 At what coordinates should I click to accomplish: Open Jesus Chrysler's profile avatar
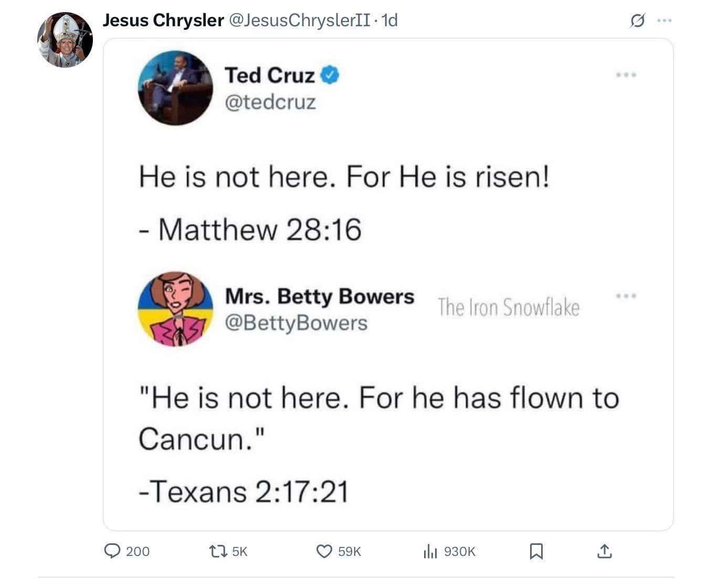pos(65,40)
